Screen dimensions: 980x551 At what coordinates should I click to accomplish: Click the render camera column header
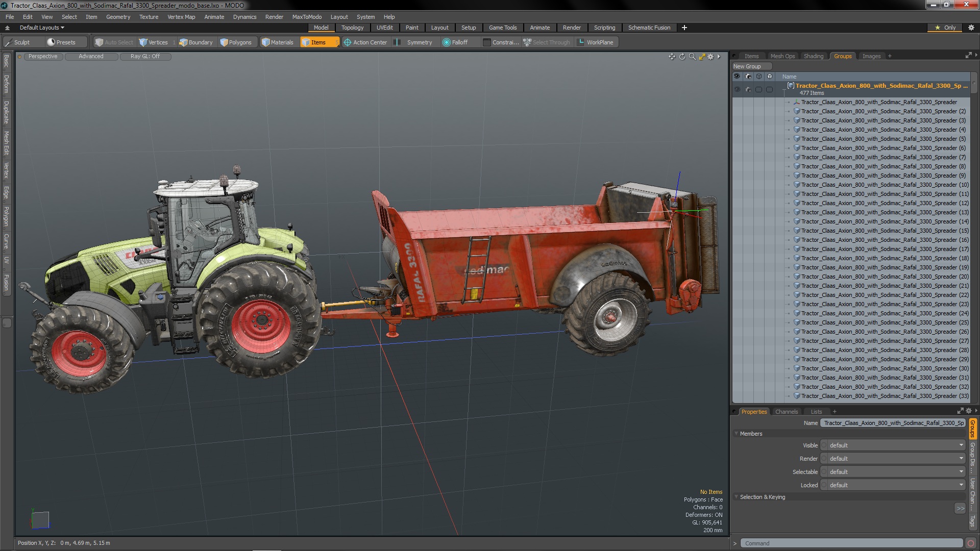pos(748,77)
